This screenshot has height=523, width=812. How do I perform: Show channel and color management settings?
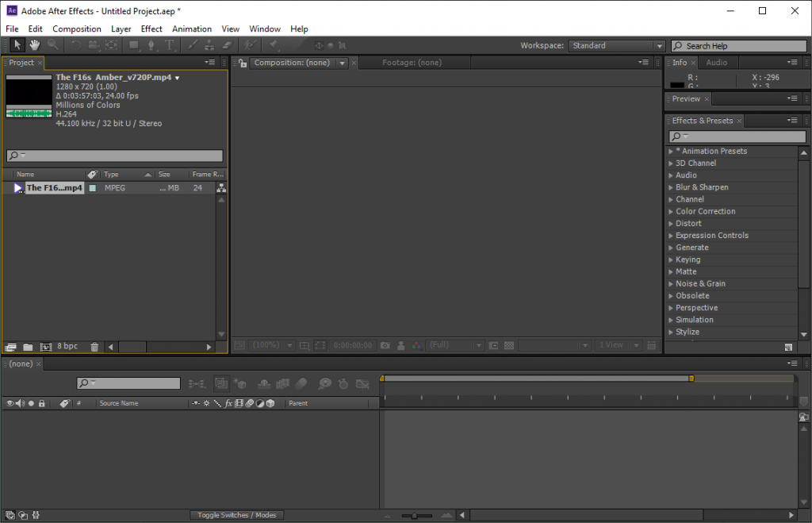point(416,345)
